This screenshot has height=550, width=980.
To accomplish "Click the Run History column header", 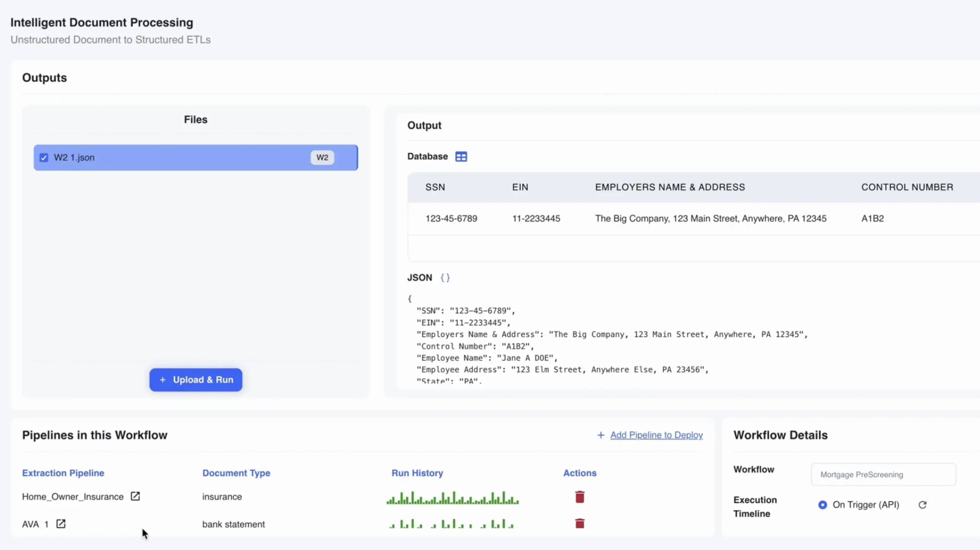I will coord(417,473).
